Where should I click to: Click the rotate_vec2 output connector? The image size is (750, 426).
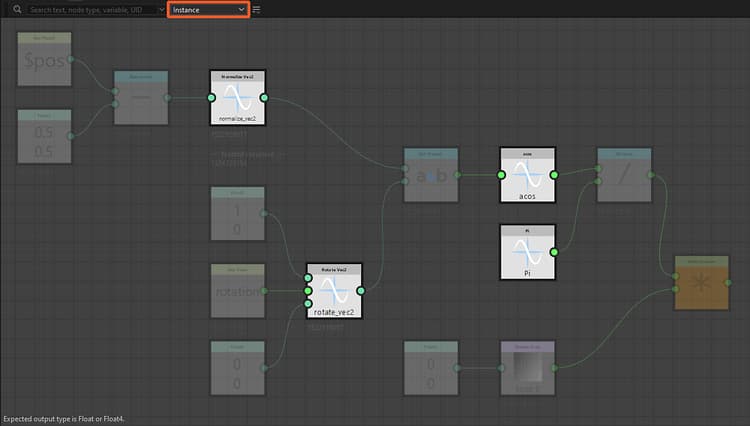(361, 291)
